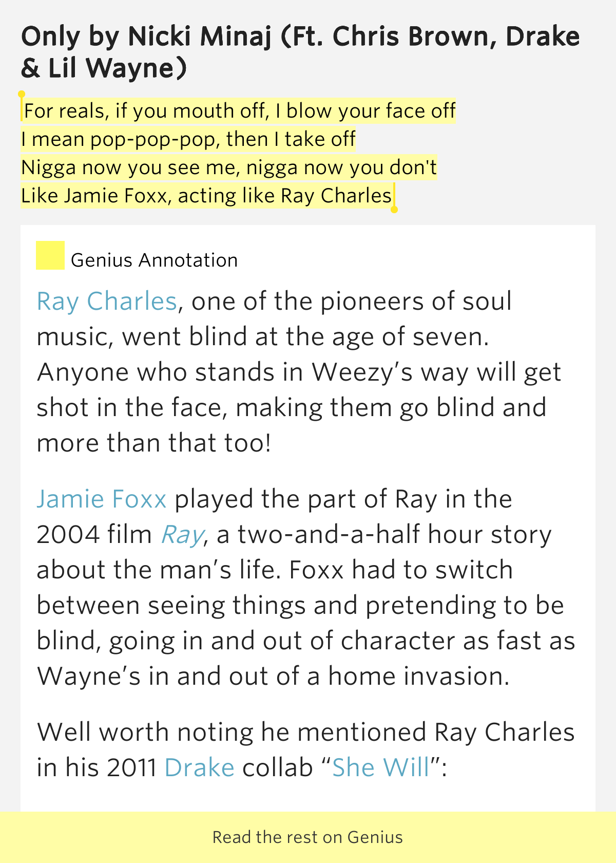
Task: Click highlighted lyric 'Like Jamie Foxx'
Action: tap(94, 196)
